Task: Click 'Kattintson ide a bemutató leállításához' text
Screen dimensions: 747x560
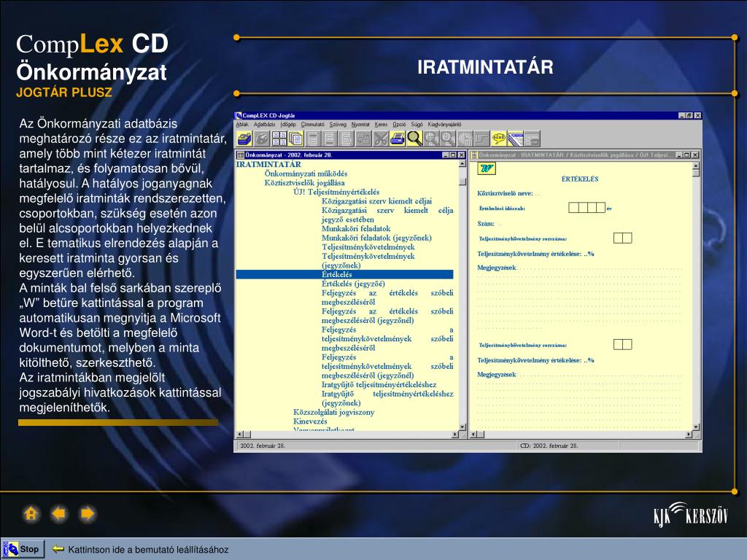Action: pos(148,550)
